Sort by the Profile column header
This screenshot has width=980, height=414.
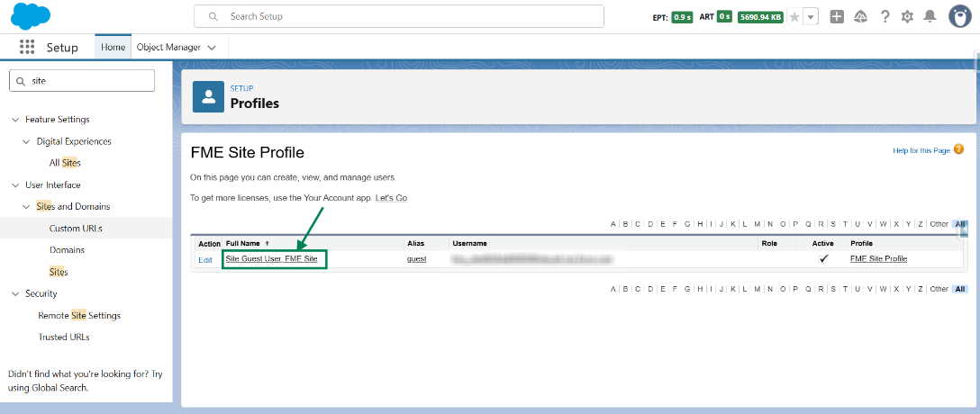pos(861,243)
